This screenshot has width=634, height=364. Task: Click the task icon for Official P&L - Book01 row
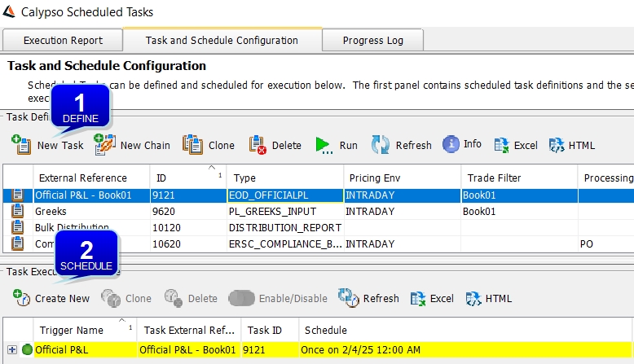point(17,195)
